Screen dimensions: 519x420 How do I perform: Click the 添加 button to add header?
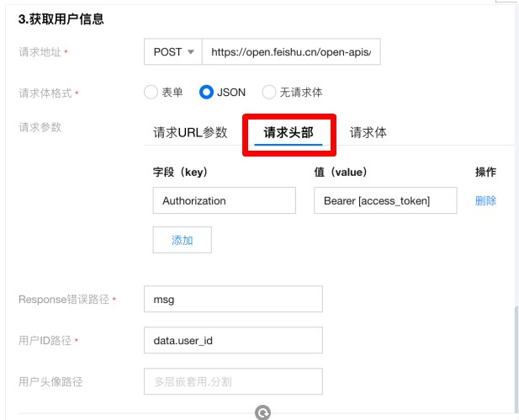[182, 240]
